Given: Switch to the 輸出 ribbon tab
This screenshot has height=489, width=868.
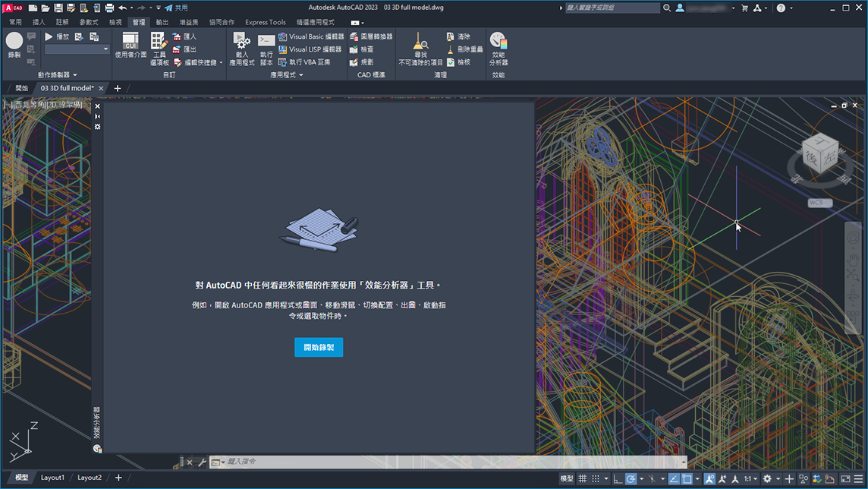Looking at the screenshot, I should click(162, 22).
